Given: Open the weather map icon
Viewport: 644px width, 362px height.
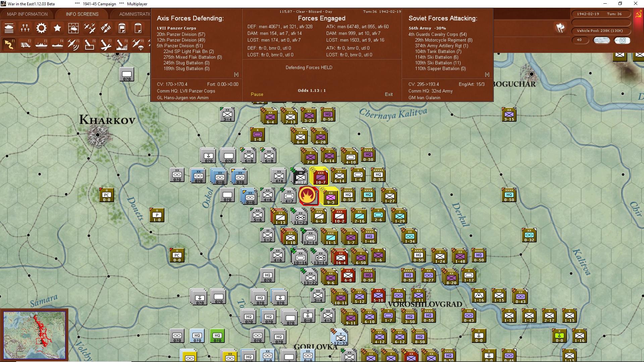Looking at the screenshot, I should point(73,28).
